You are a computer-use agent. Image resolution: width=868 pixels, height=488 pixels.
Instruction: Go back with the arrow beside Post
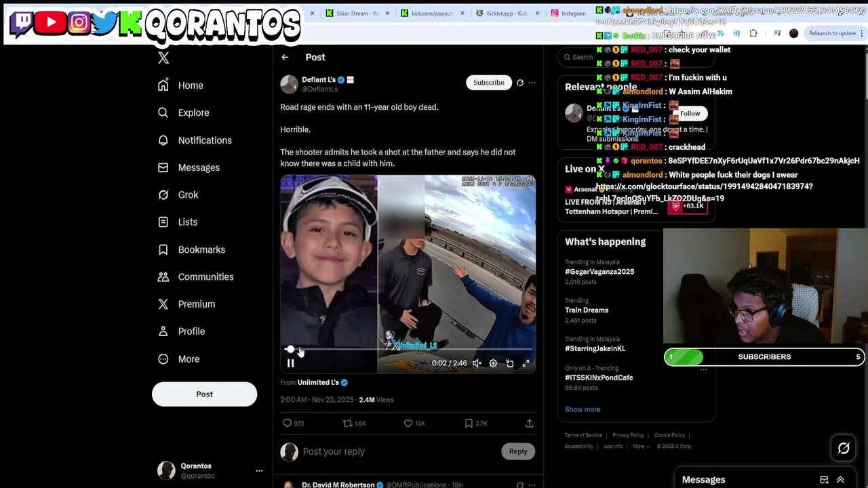[285, 58]
